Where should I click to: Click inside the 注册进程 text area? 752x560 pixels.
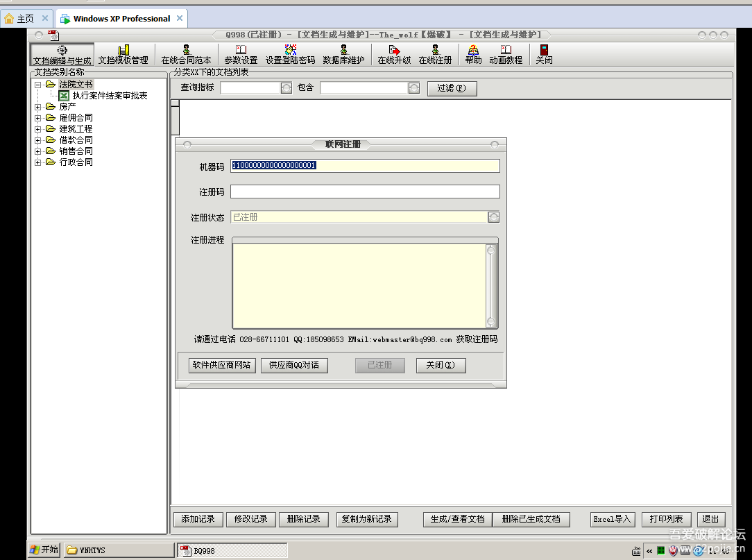tap(359, 286)
